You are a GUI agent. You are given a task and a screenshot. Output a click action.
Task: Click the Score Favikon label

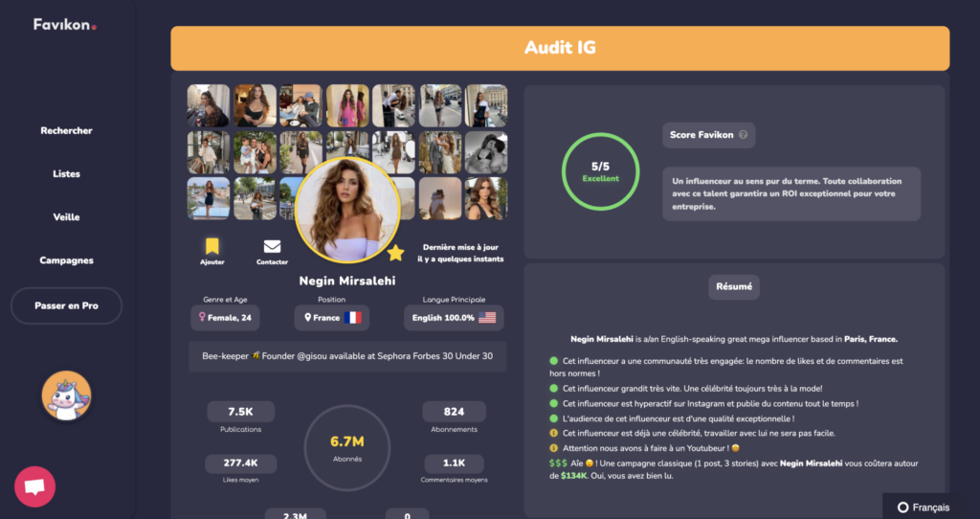pyautogui.click(x=702, y=134)
